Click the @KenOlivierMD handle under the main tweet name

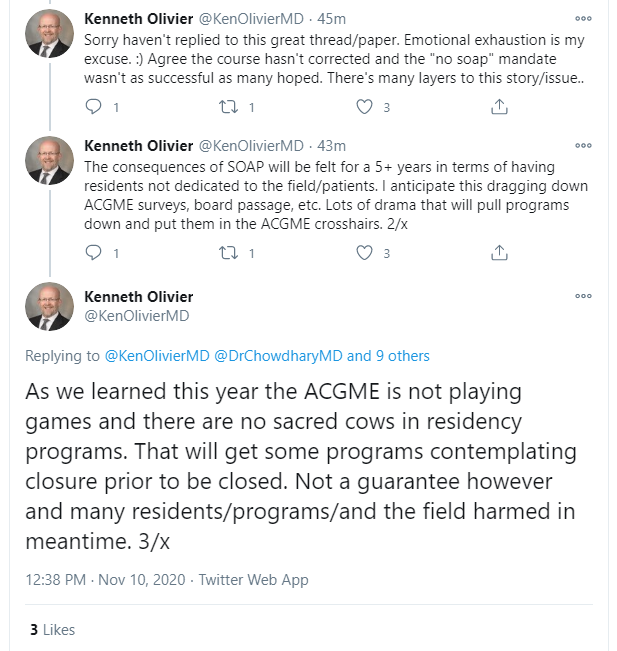pyautogui.click(x=137, y=316)
